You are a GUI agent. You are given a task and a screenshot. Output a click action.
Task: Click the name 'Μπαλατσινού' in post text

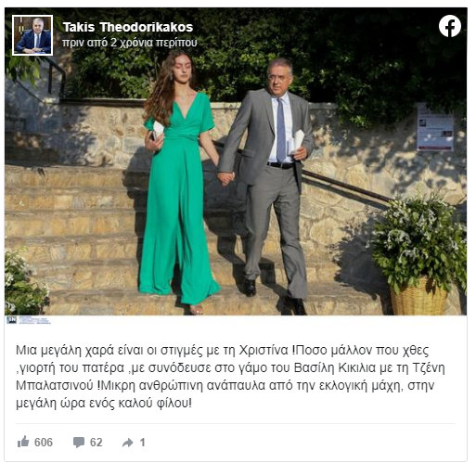coord(55,386)
